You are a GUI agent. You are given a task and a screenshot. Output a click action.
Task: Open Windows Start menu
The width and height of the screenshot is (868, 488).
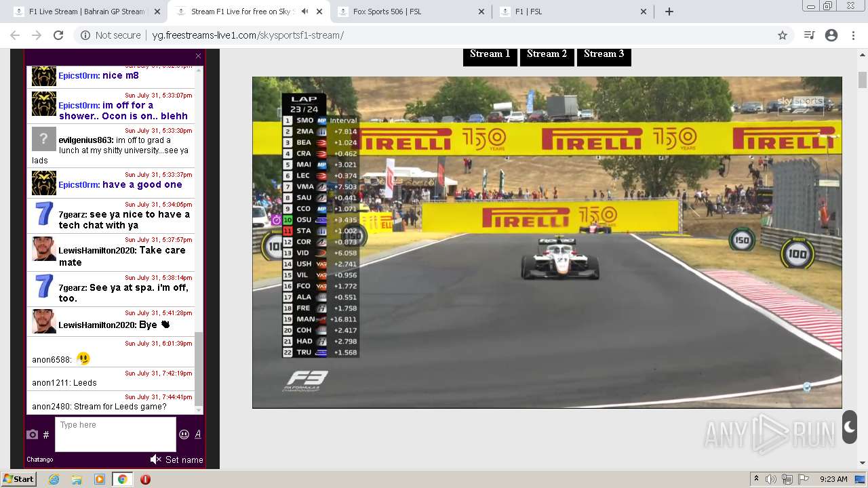(19, 479)
